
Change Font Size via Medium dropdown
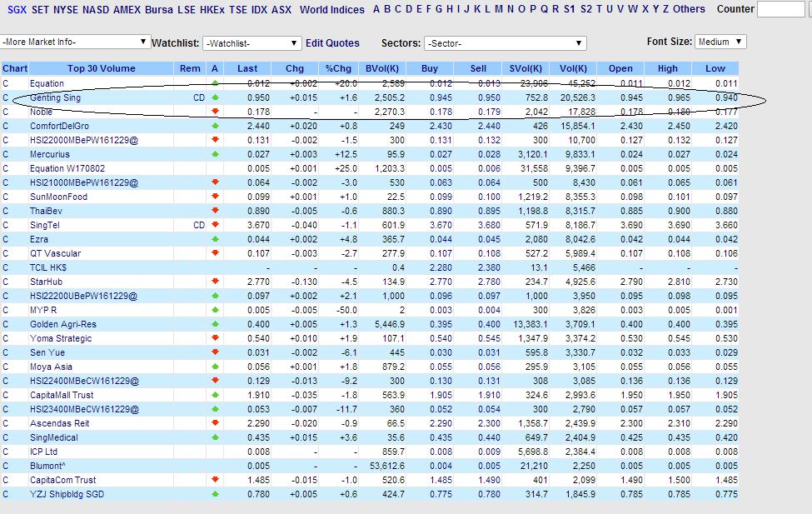click(720, 42)
